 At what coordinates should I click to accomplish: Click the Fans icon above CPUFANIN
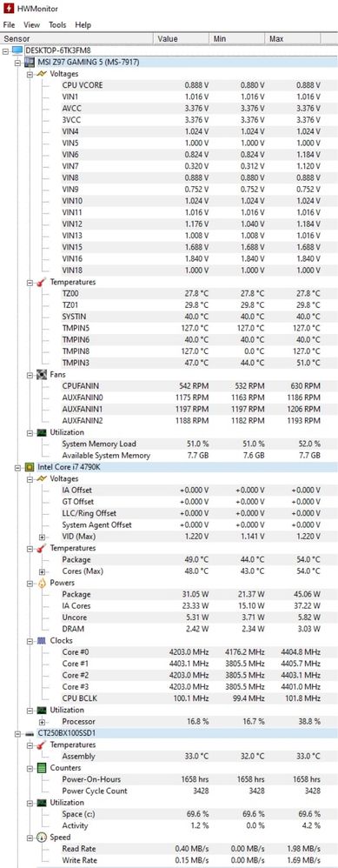[42, 375]
